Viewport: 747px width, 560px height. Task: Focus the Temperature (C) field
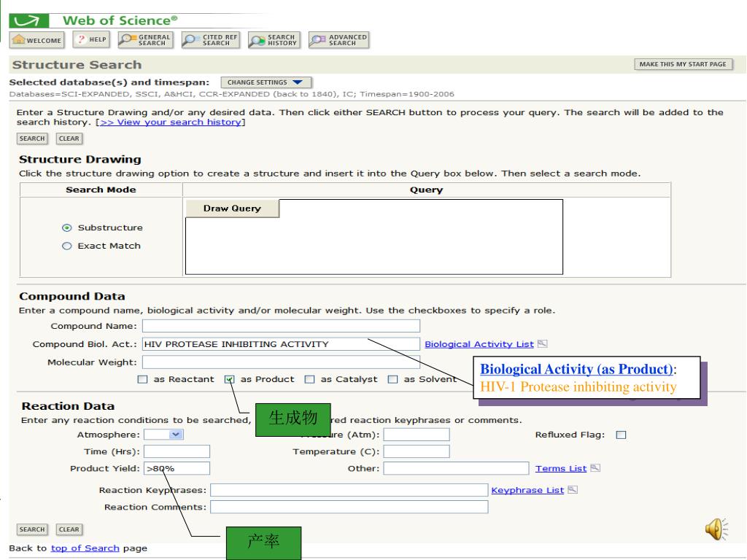(417, 451)
